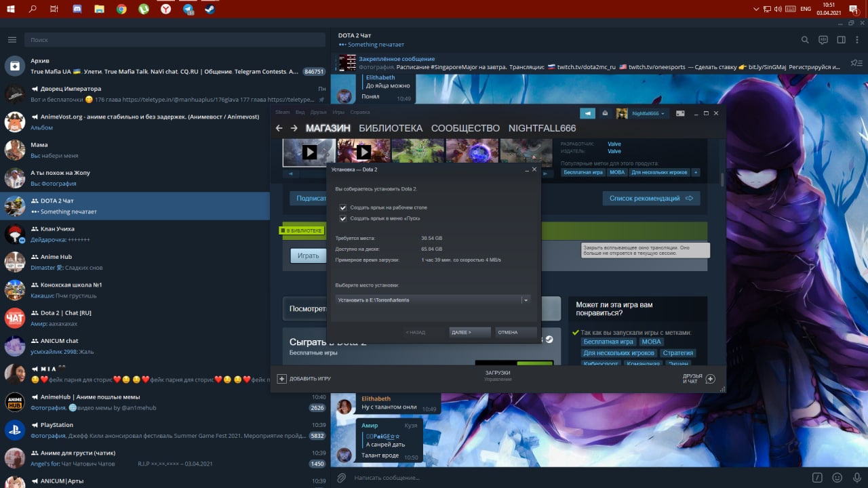Play the first Dota 2 video thumbnail
Screen dimensions: 868x488
click(x=309, y=152)
